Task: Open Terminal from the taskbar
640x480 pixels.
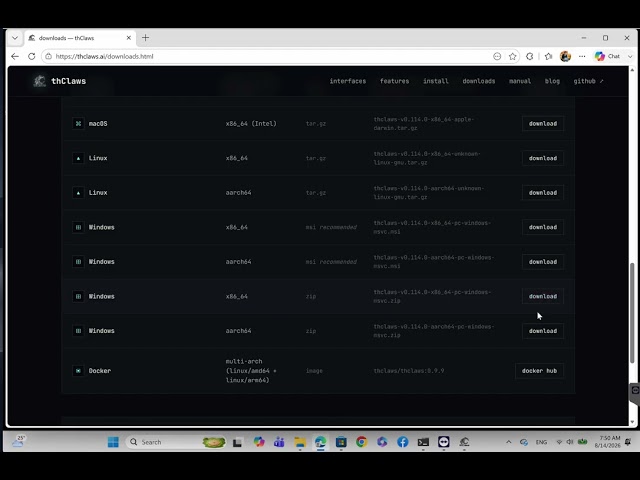Action: pyautogui.click(x=423, y=442)
